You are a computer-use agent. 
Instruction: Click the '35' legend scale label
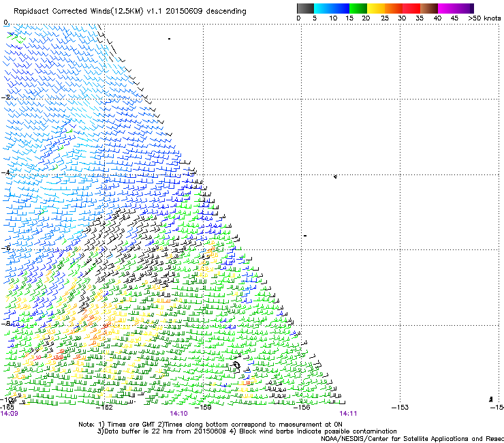(420, 18)
